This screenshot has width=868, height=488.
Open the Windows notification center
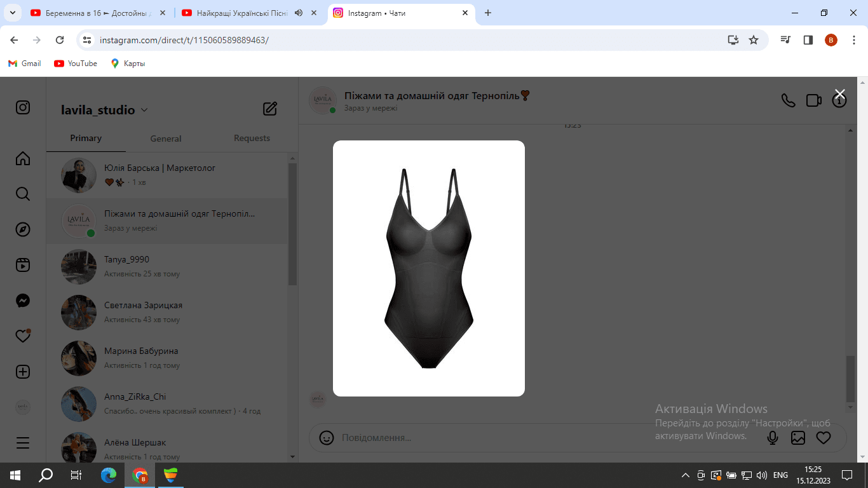[847, 475]
